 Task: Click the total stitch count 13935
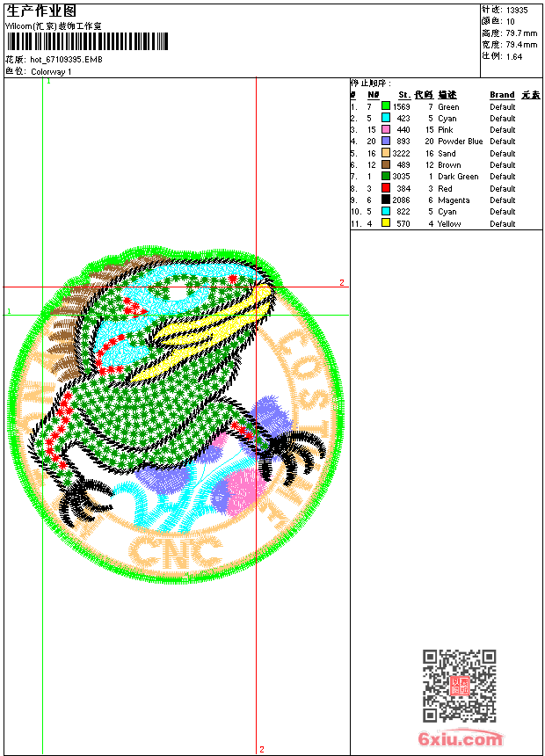[x=517, y=11]
